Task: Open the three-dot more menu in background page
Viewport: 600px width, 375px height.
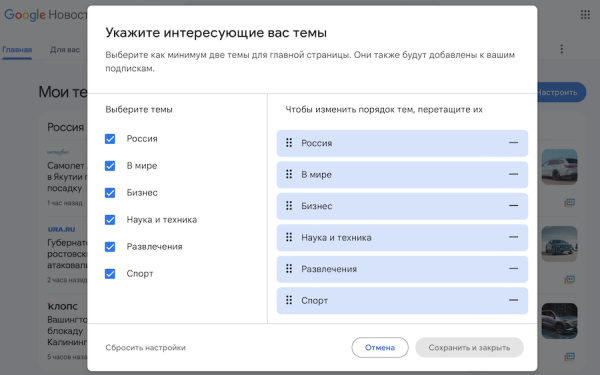Action: click(x=561, y=49)
